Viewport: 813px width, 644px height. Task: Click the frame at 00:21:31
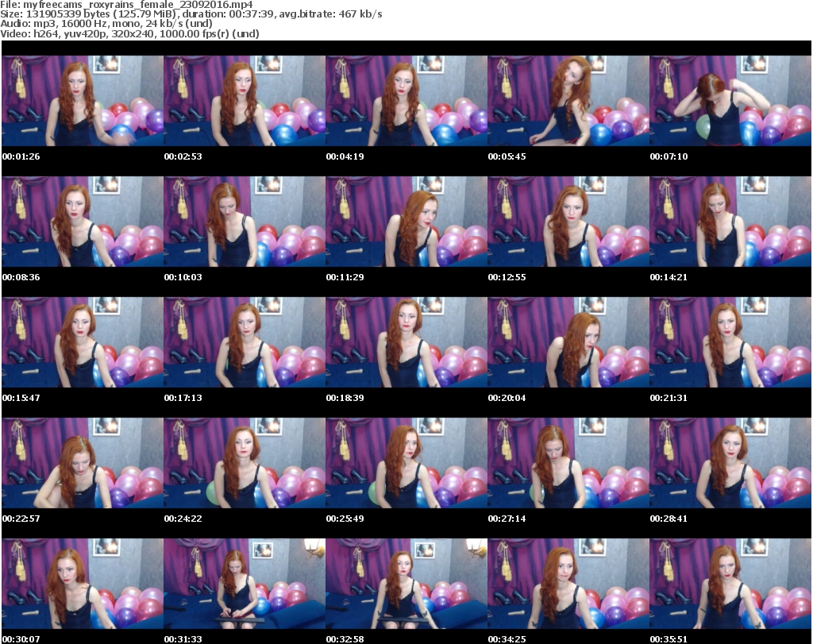click(730, 342)
